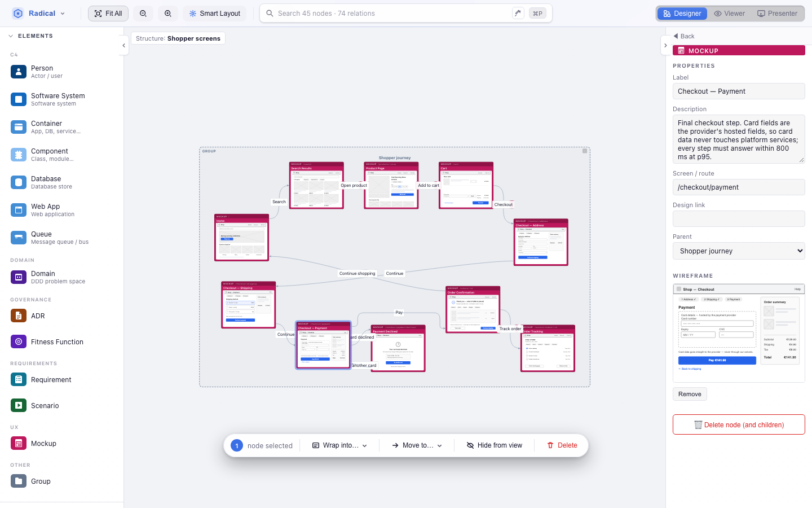This screenshot has height=508, width=812.
Task: Edit the Label field
Action: (739, 91)
